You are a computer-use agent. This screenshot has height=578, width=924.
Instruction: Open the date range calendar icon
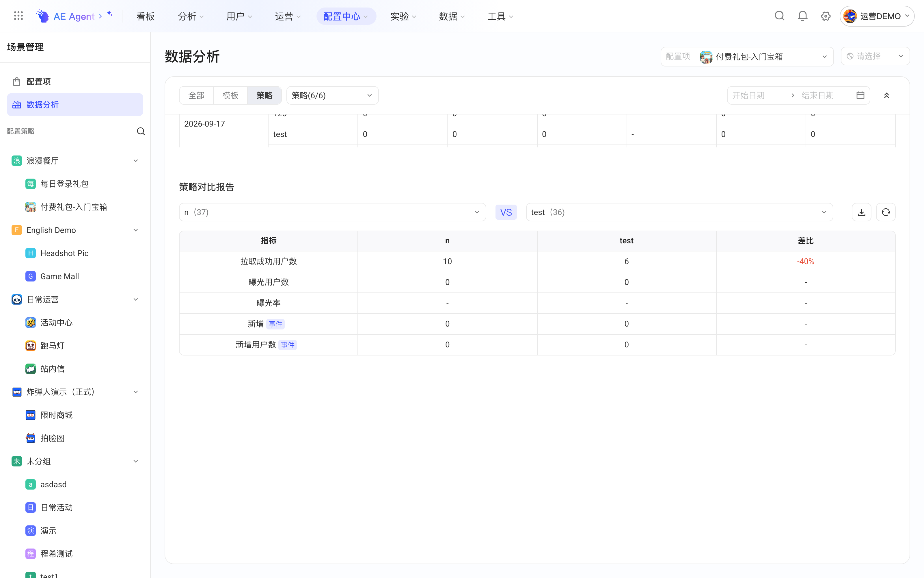pyautogui.click(x=860, y=95)
